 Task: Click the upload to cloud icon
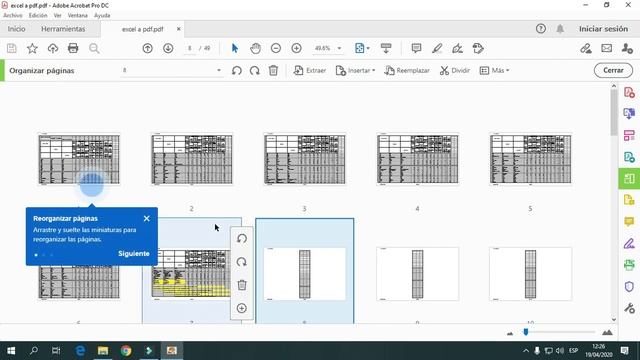(53, 48)
